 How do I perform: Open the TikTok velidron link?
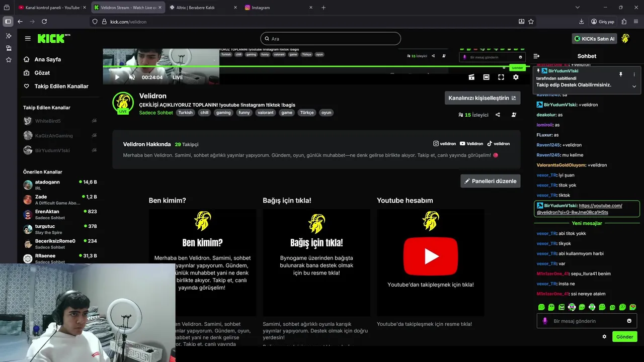point(498,144)
